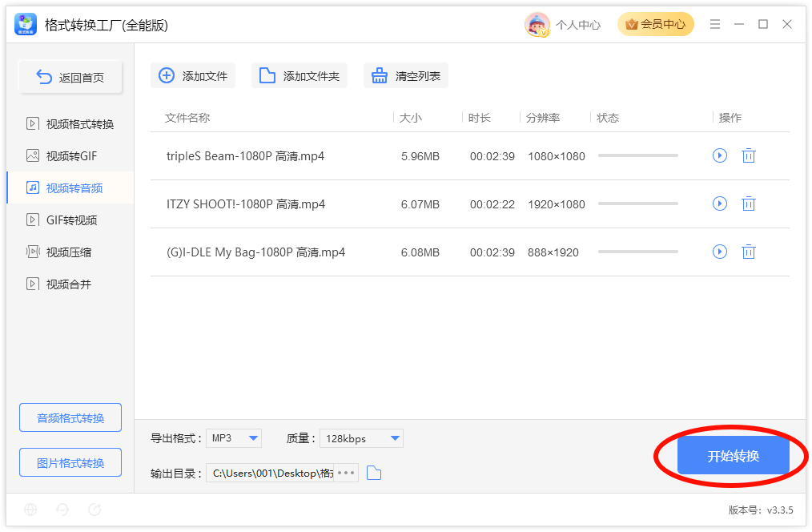
Task: Click progress bar of tripleS Beam row
Action: [x=638, y=155]
